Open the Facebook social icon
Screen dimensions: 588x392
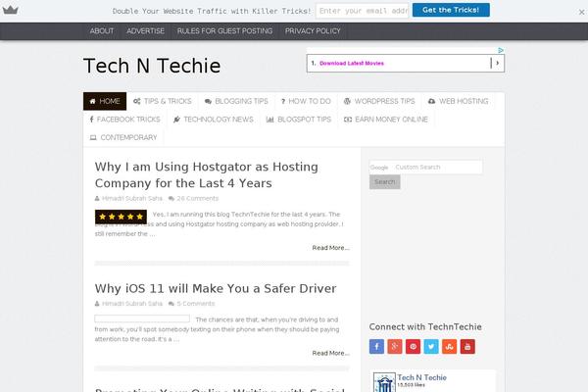[376, 347]
